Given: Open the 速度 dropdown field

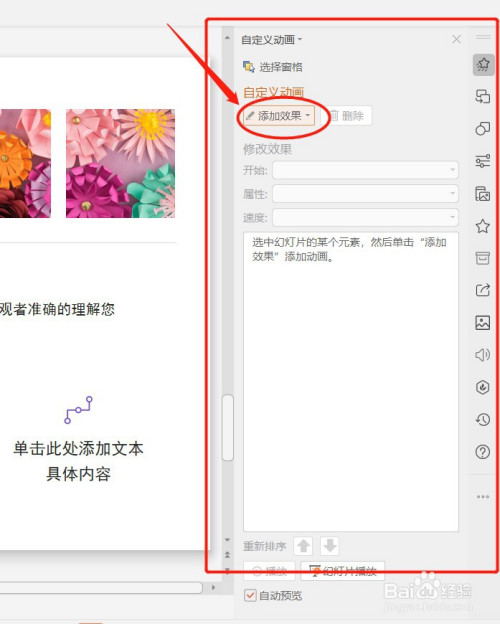Looking at the screenshot, I should 365,218.
